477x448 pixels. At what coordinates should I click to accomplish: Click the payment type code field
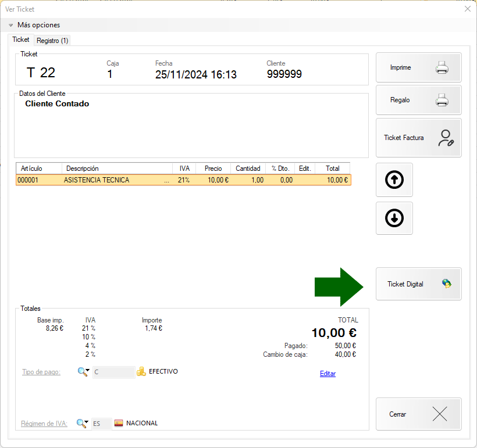point(112,372)
